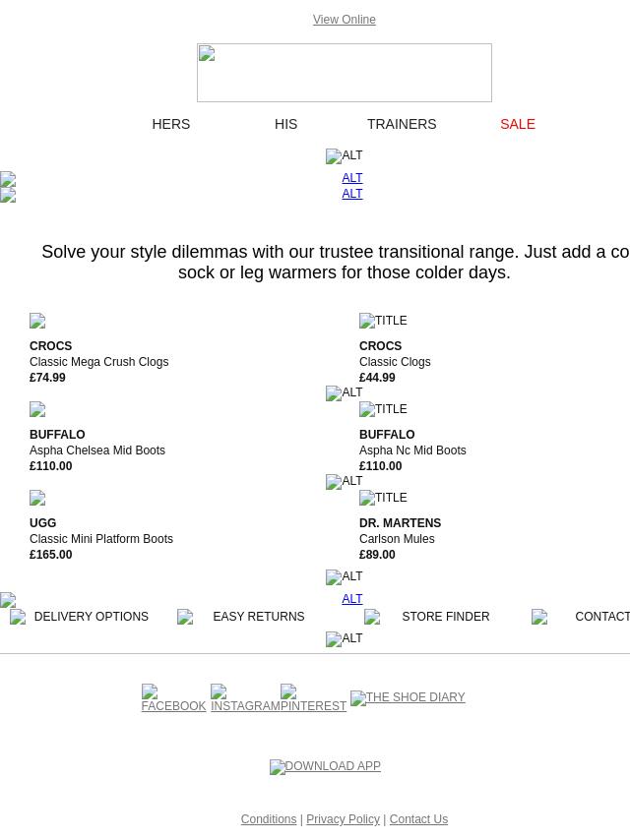
Task: Select the Classic Clogs product name
Action: click(395, 362)
